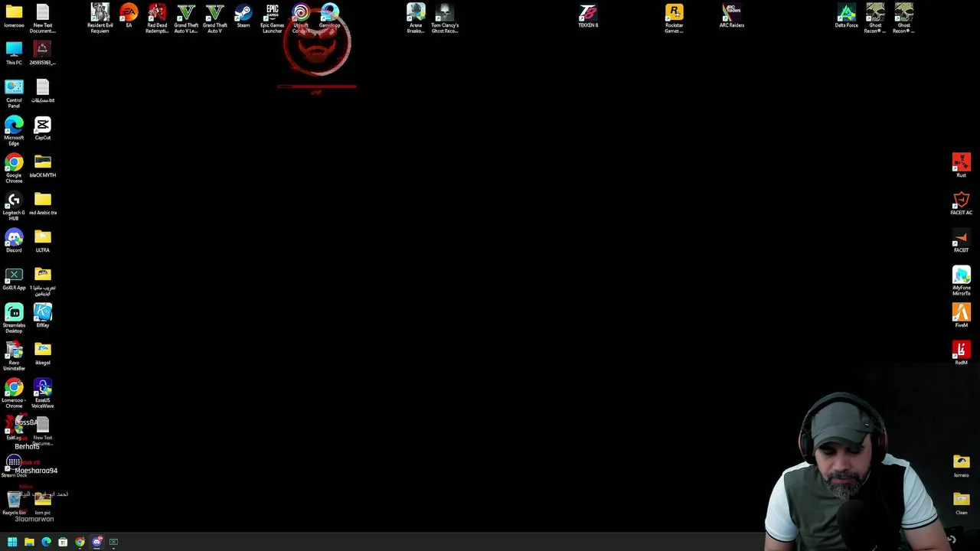Launch Delta Force shortcut

pyautogui.click(x=847, y=16)
